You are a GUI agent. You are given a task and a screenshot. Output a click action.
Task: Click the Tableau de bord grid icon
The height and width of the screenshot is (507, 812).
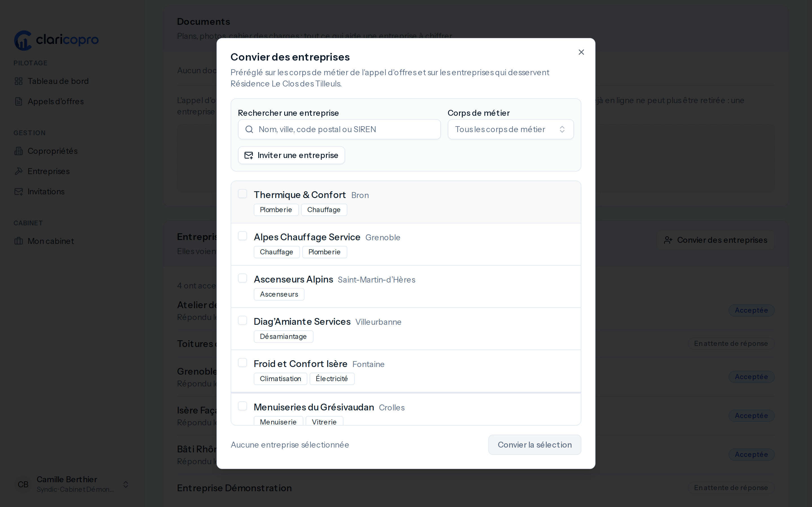tap(19, 81)
